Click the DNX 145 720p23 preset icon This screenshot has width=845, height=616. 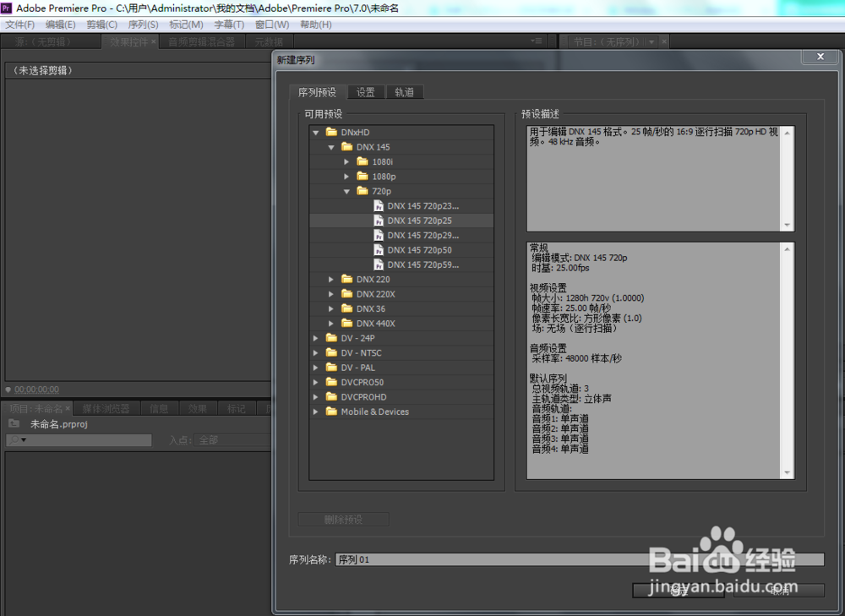(x=379, y=206)
